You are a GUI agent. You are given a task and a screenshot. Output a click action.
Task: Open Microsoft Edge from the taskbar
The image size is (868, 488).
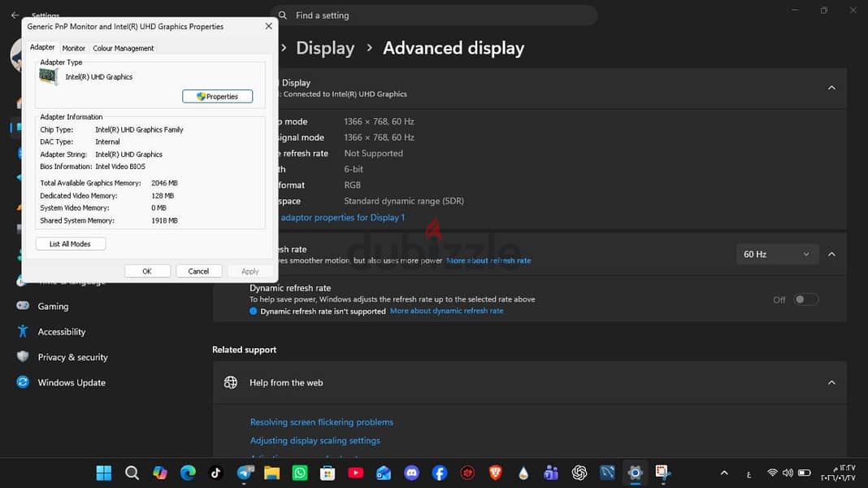click(188, 473)
